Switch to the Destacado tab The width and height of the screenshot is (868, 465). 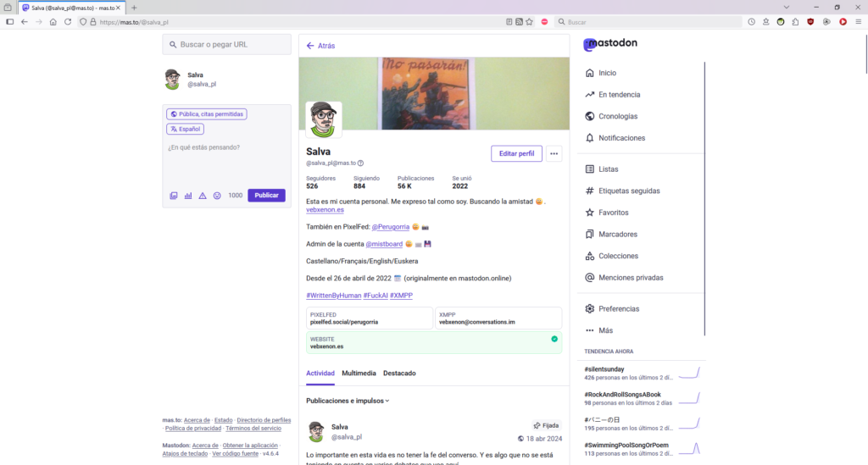[x=399, y=374]
